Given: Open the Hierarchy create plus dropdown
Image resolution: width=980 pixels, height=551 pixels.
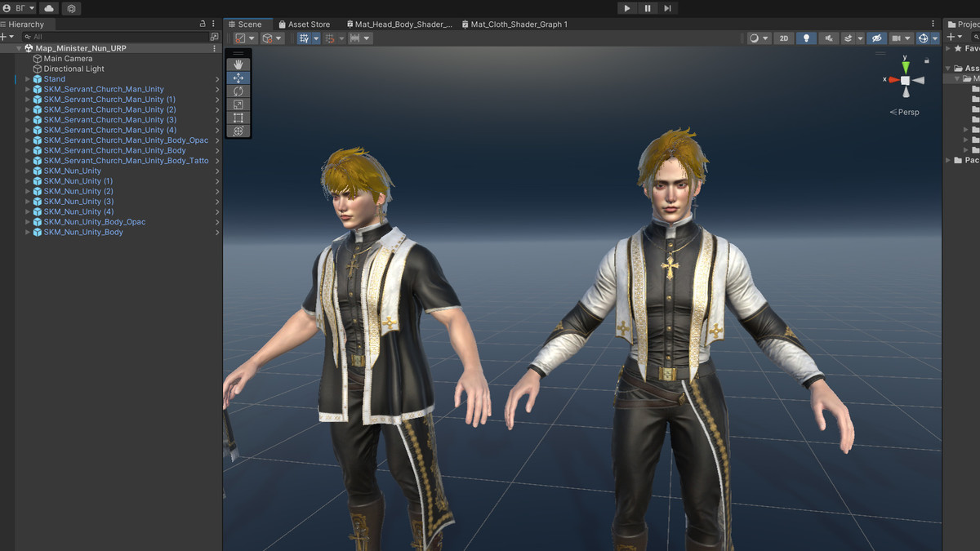Looking at the screenshot, I should tap(7, 37).
